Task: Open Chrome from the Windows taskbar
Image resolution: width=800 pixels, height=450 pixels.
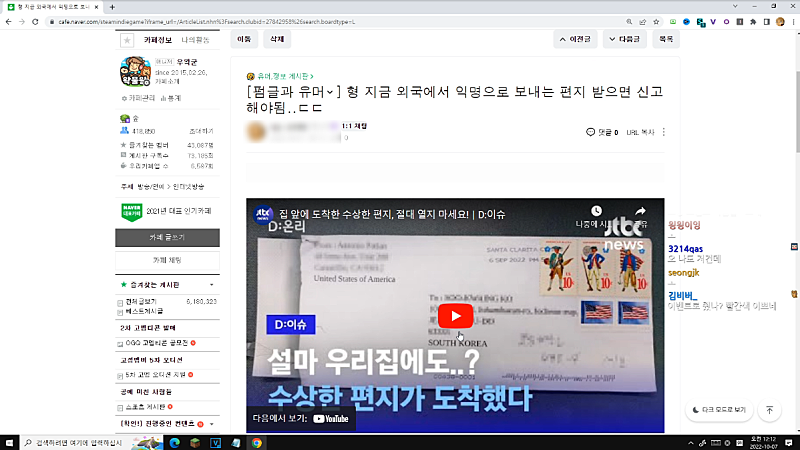Action: coord(257,442)
